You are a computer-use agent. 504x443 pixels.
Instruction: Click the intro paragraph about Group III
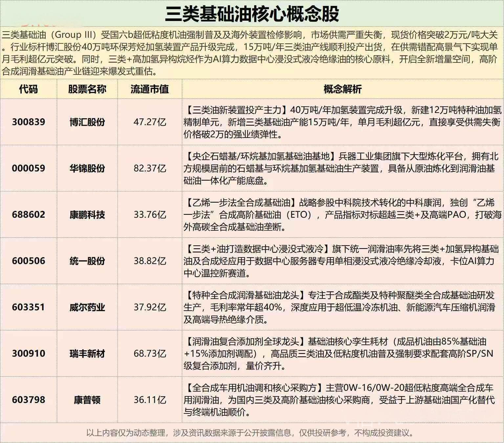[250, 53]
